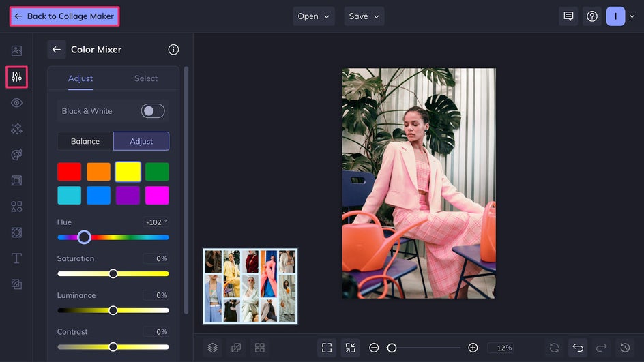Pick the yellow color swatch

point(128,172)
